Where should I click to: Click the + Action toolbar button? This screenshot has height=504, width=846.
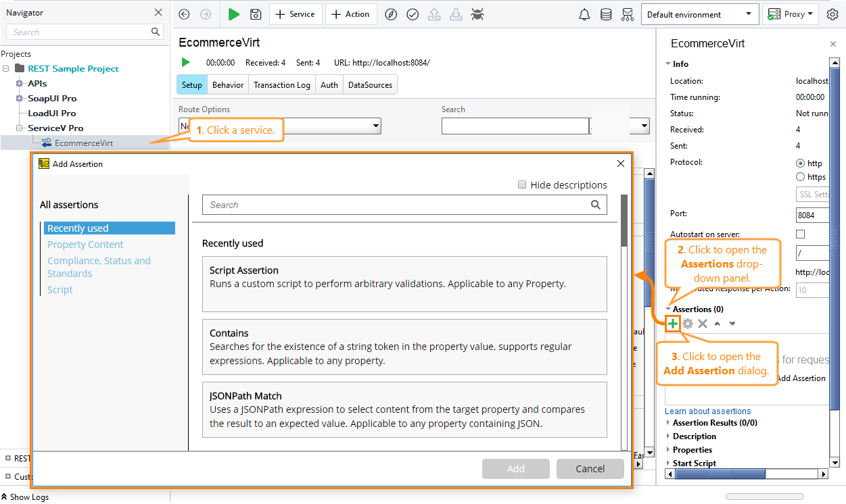pos(351,14)
